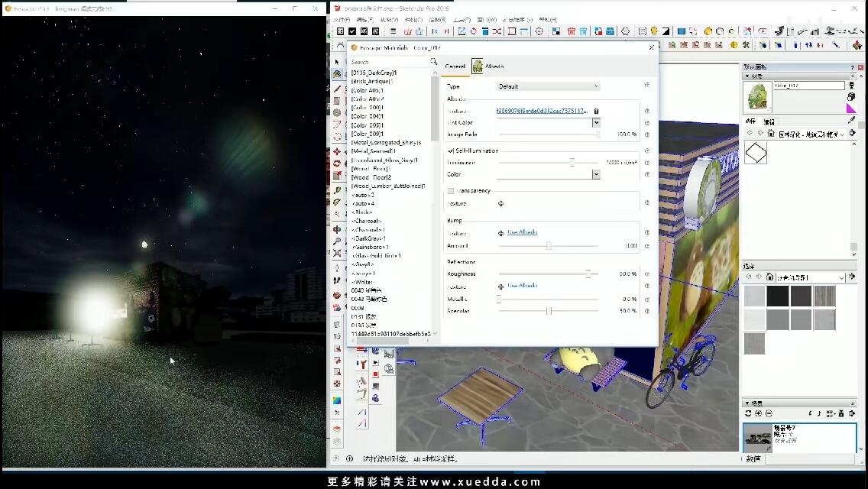Select [Metal_Corrugated_Shiny]3 in material list
The image size is (868, 489).
tap(386, 142)
